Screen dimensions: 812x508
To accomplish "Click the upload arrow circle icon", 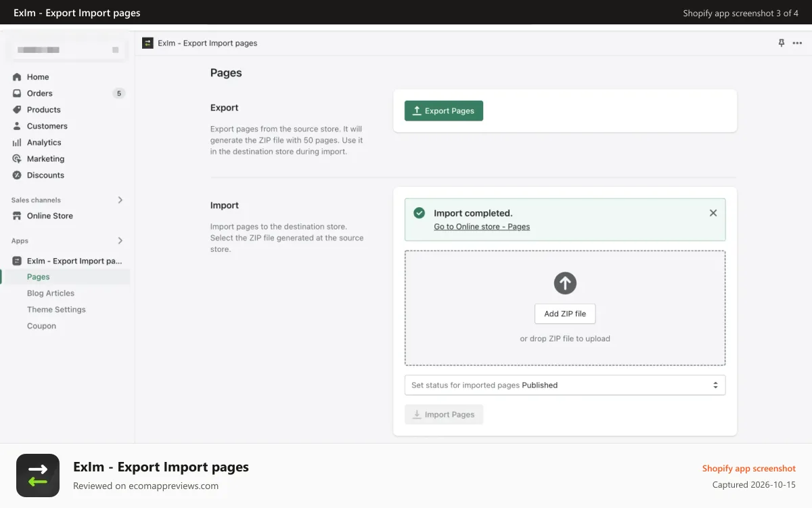I will click(x=565, y=283).
